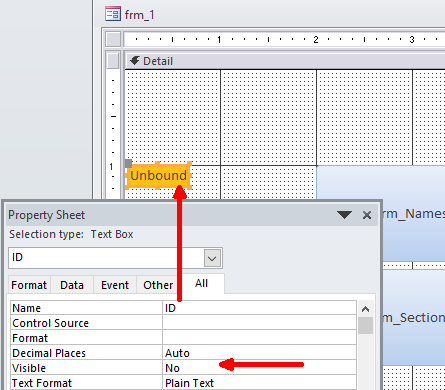Screen dimensions: 445x390
Task: Click the form selector box beside ruler
Action: [113, 39]
